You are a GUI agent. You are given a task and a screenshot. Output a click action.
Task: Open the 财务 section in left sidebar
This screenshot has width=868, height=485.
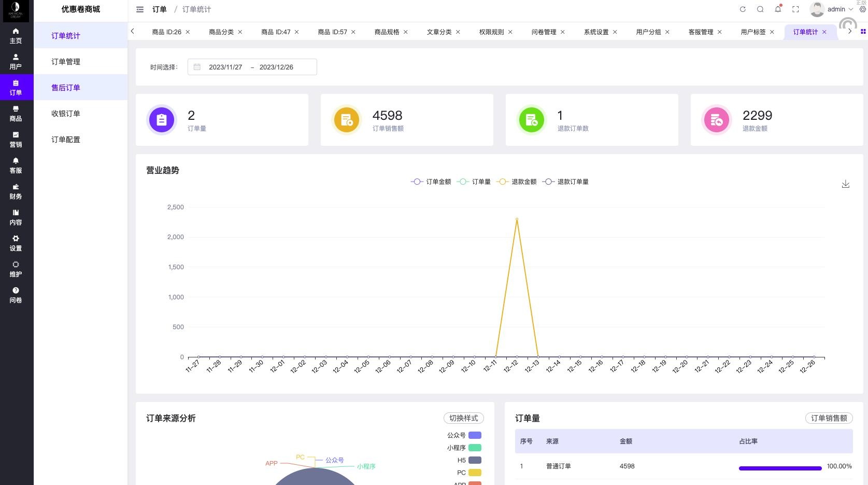tap(16, 191)
